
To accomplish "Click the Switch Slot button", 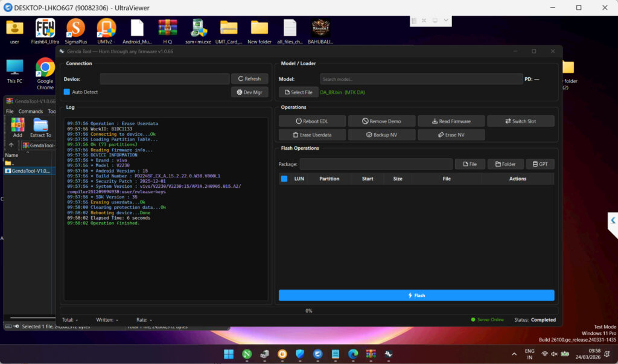I will point(520,121).
